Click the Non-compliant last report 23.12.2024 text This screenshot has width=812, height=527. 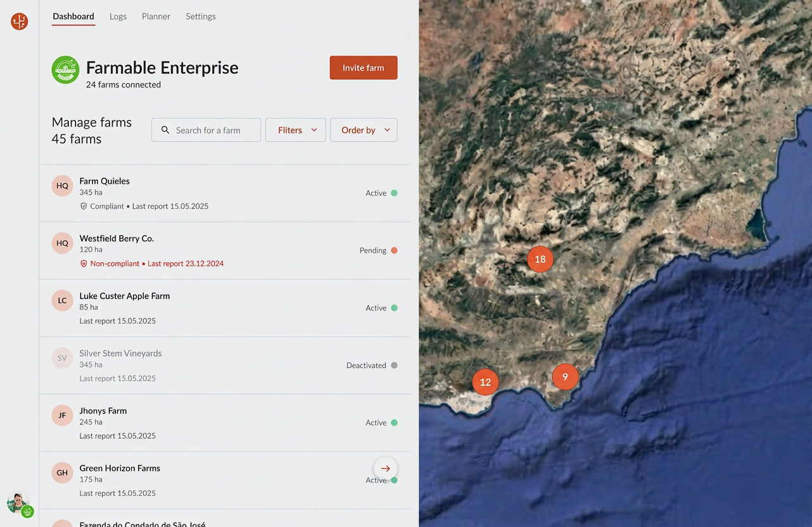click(x=156, y=263)
